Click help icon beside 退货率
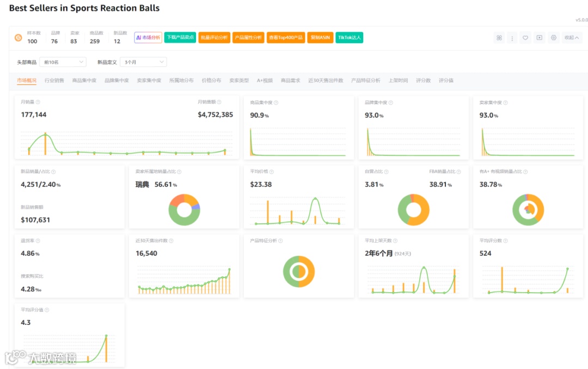This screenshot has height=369, width=588. tap(38, 240)
